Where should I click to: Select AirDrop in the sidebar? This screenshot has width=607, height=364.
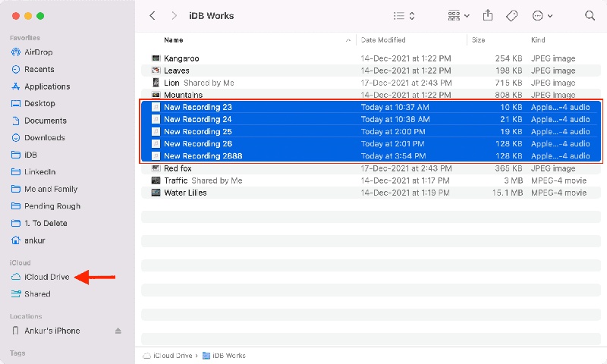[x=39, y=52]
